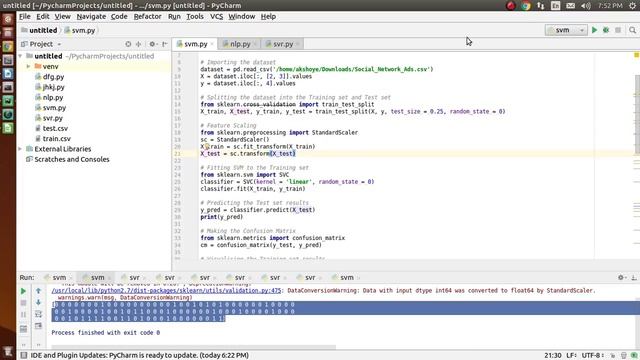
Task: Start debugging with the green bug icon
Action: 606,30
